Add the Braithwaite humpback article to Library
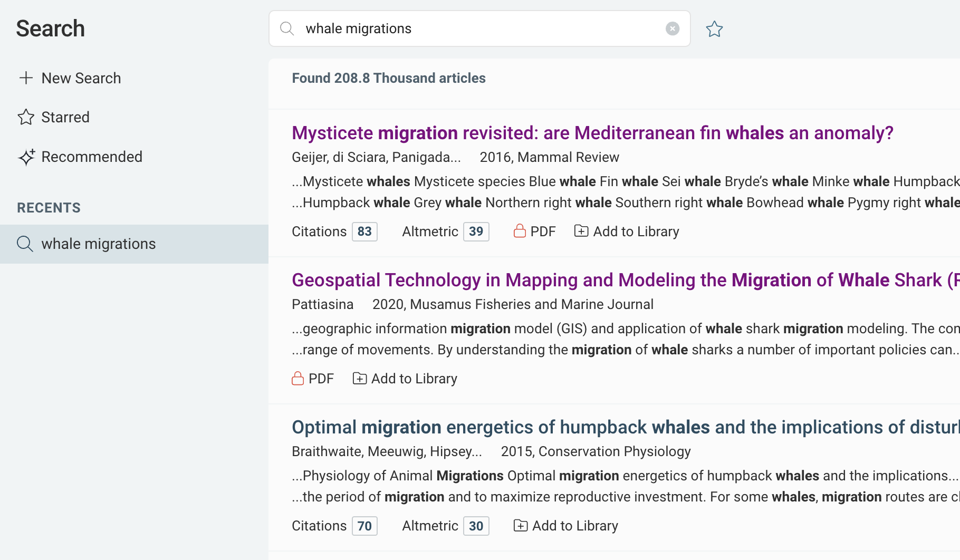960x560 pixels. pyautogui.click(x=566, y=526)
